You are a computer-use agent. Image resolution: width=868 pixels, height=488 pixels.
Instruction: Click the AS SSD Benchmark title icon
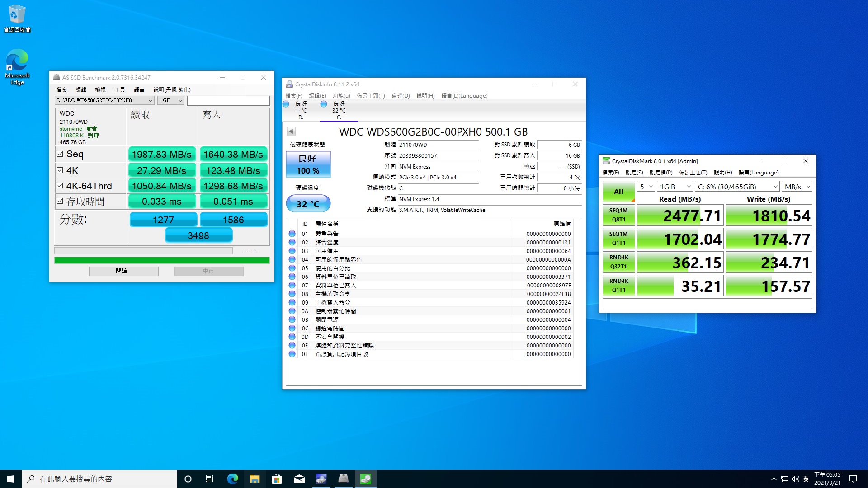57,77
